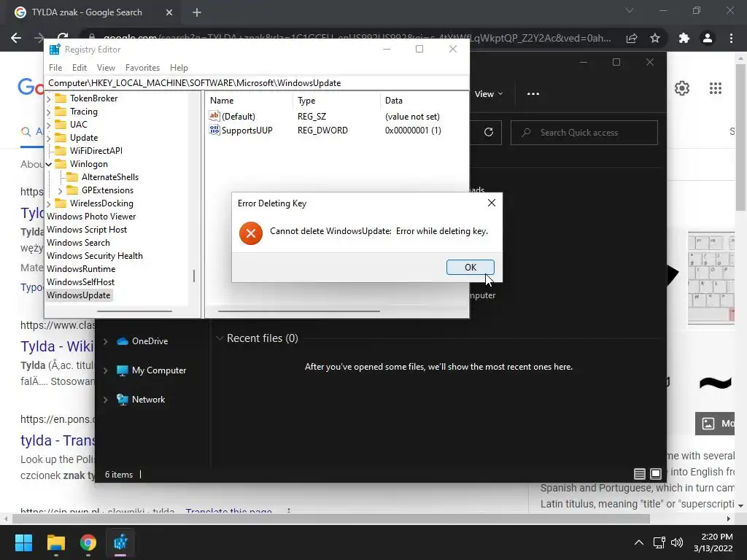Select the OneDrive cloud icon

pos(123,341)
